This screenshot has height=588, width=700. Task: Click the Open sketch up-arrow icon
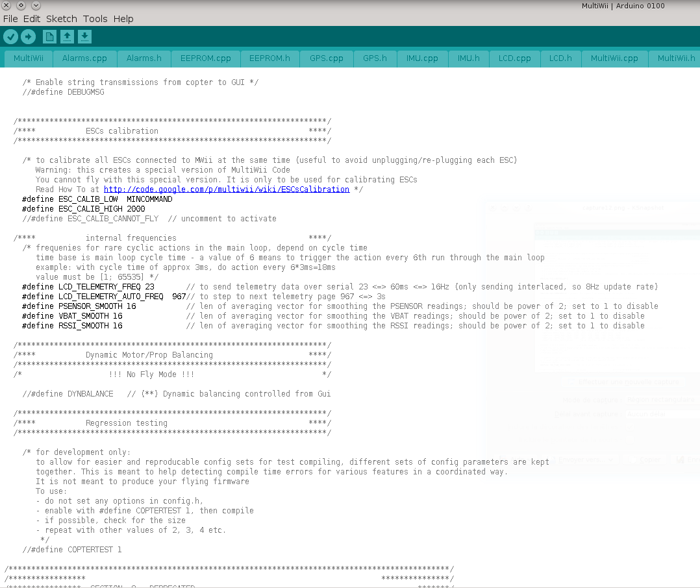click(67, 37)
